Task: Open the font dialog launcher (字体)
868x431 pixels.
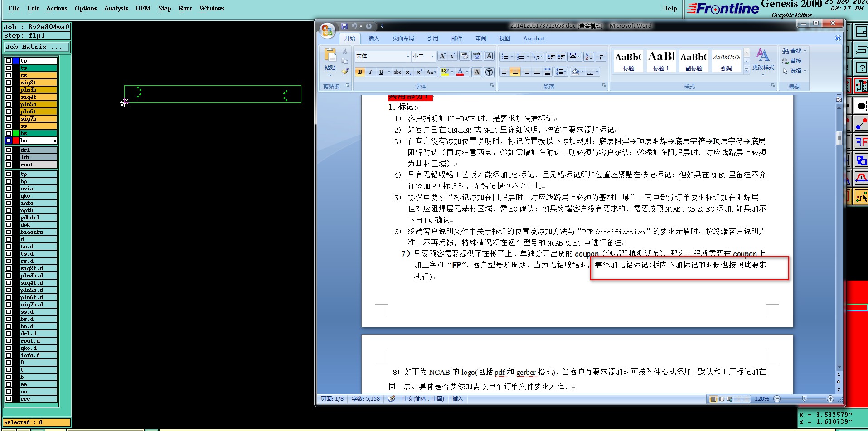Action: point(492,86)
